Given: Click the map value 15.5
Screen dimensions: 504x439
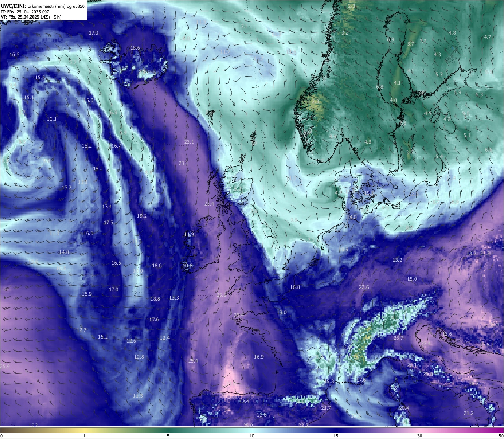Looking at the screenshot, I should (x=40, y=78).
